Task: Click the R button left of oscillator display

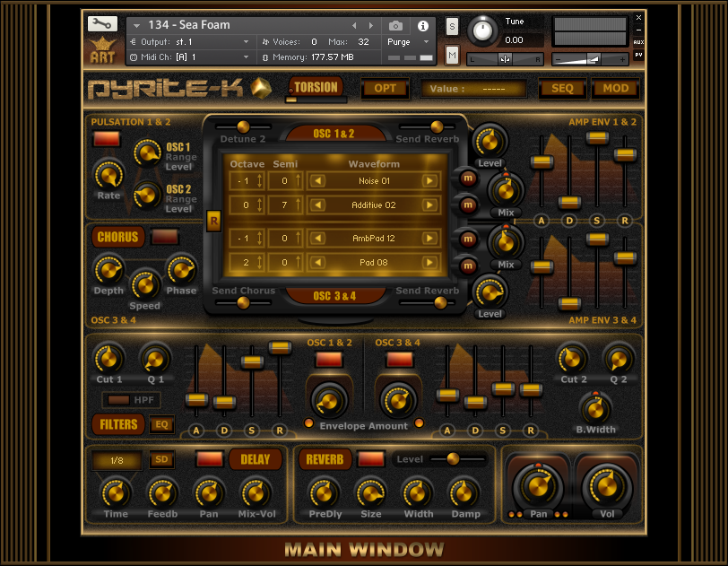Action: click(x=213, y=222)
